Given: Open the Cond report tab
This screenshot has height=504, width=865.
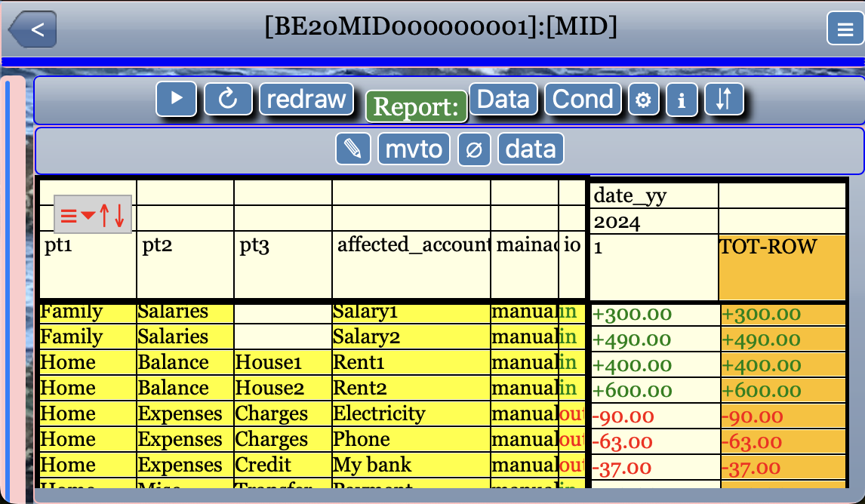Looking at the screenshot, I should [583, 99].
